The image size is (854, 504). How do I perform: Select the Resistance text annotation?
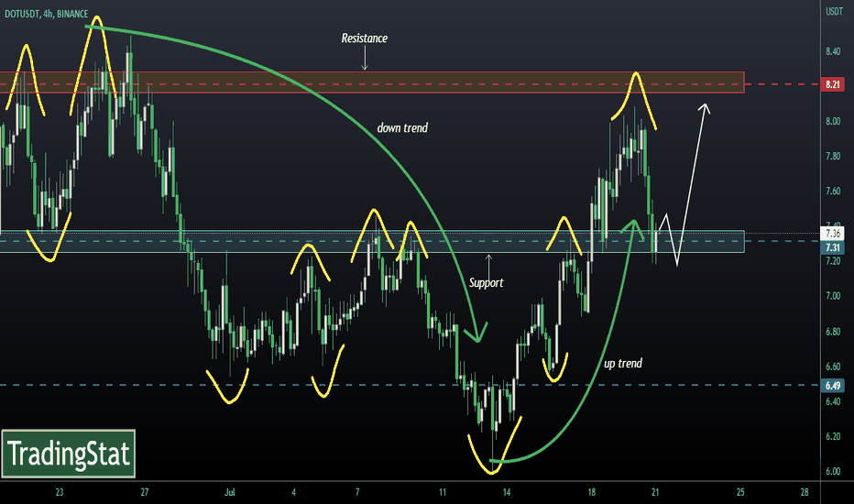[365, 38]
